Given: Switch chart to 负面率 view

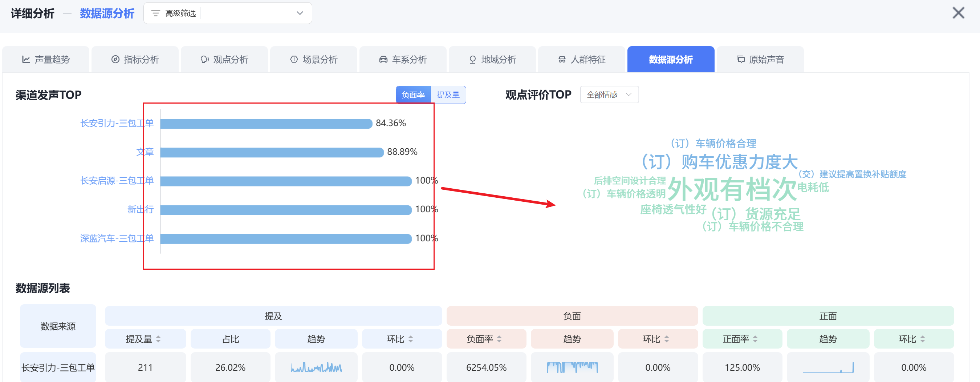Looking at the screenshot, I should [x=413, y=95].
